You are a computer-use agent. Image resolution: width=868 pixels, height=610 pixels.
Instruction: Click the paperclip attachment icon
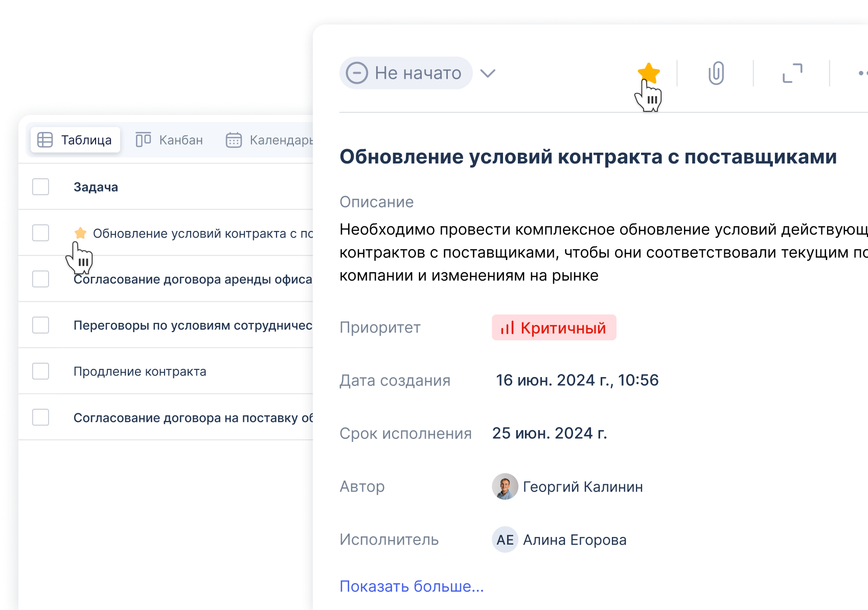716,73
